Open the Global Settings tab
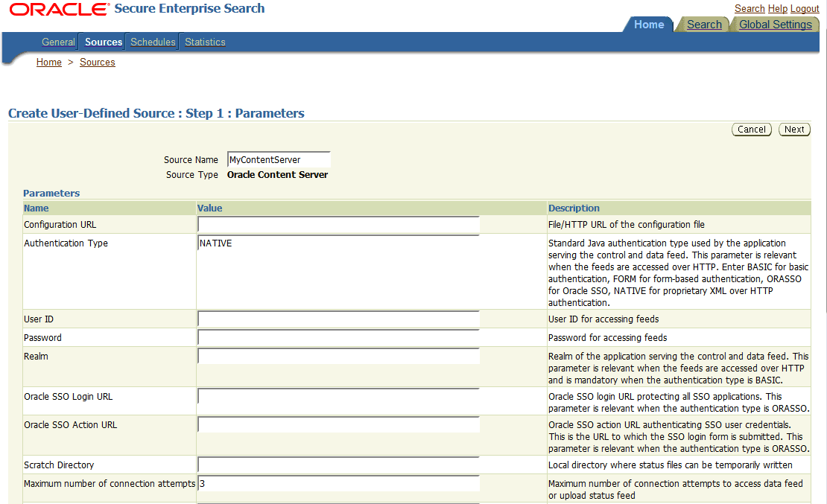This screenshot has width=827, height=504. tap(776, 25)
